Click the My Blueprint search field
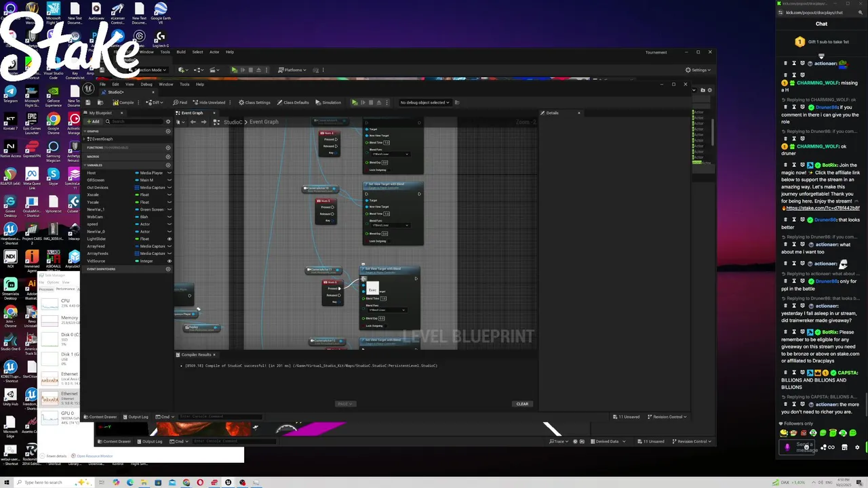Viewport: 868px width, 488px height. point(136,121)
